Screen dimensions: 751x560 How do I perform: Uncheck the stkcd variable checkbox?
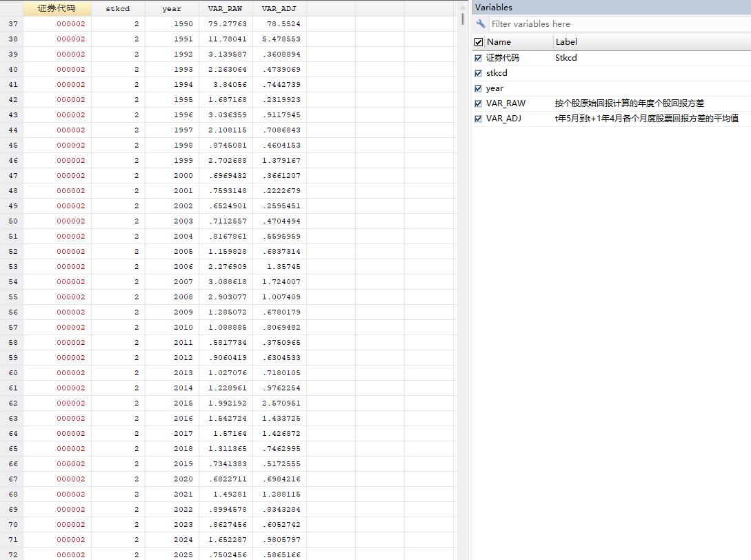[478, 73]
